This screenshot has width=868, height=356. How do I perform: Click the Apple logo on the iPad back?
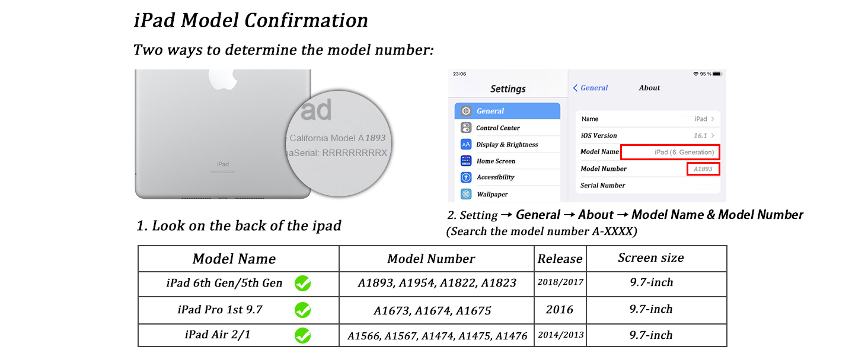(222, 80)
